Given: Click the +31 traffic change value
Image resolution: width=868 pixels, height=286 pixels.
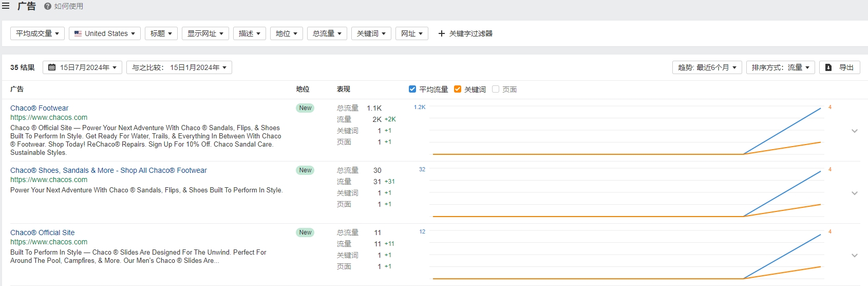Looking at the screenshot, I should (x=390, y=182).
